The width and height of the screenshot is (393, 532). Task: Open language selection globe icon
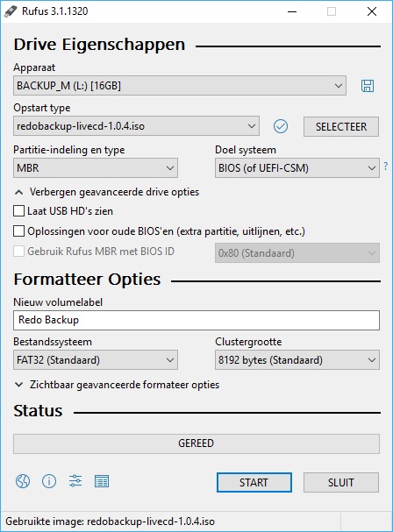[23, 481]
